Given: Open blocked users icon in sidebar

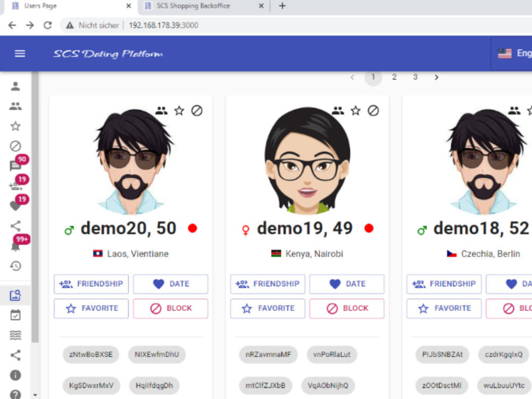Looking at the screenshot, I should point(15,146).
